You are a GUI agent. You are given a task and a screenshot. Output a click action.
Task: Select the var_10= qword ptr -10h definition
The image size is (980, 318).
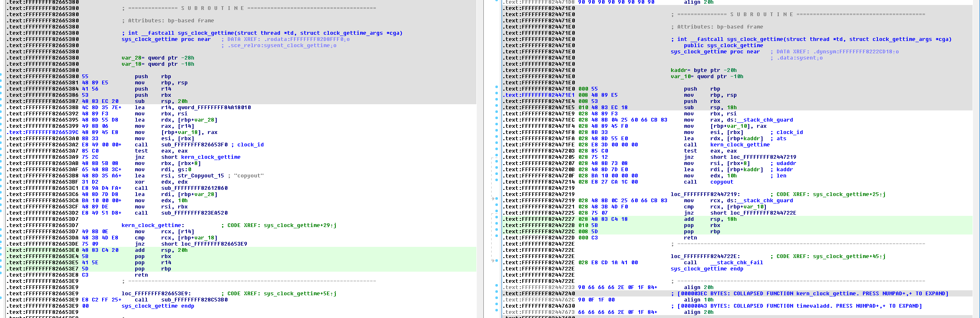click(707, 77)
